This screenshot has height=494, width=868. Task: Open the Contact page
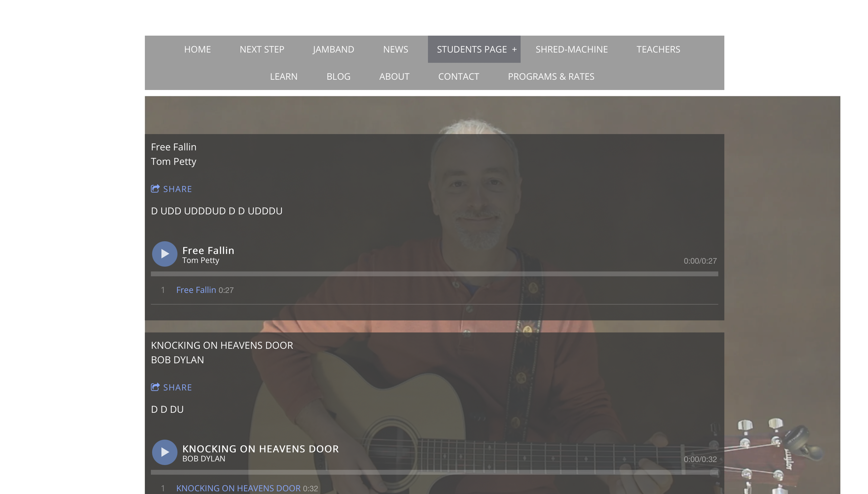coord(458,76)
